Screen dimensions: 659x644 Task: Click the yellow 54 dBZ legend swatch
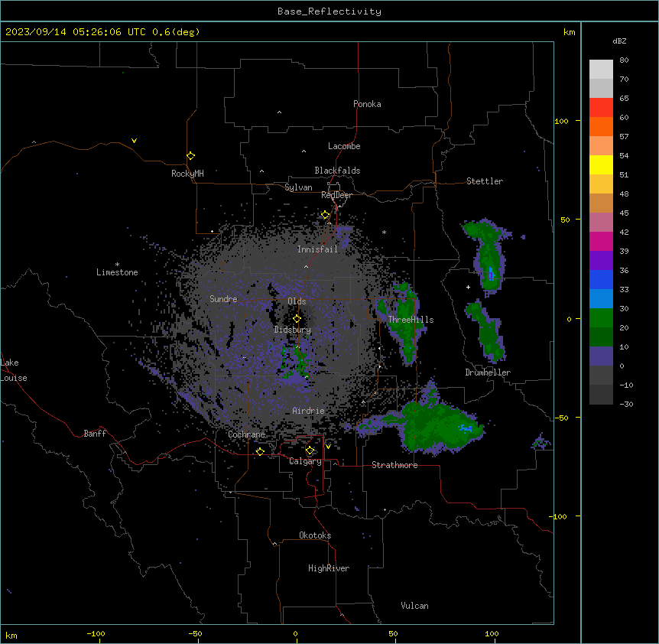point(601,164)
